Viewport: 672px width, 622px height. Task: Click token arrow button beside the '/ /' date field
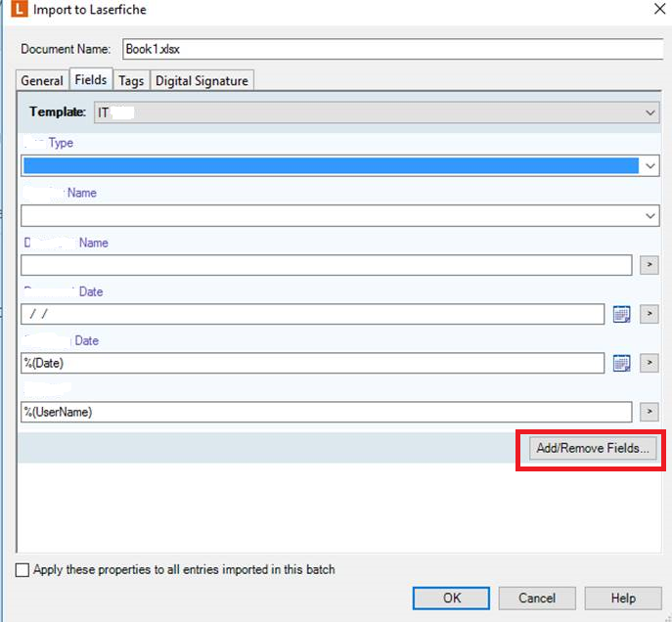pos(650,314)
